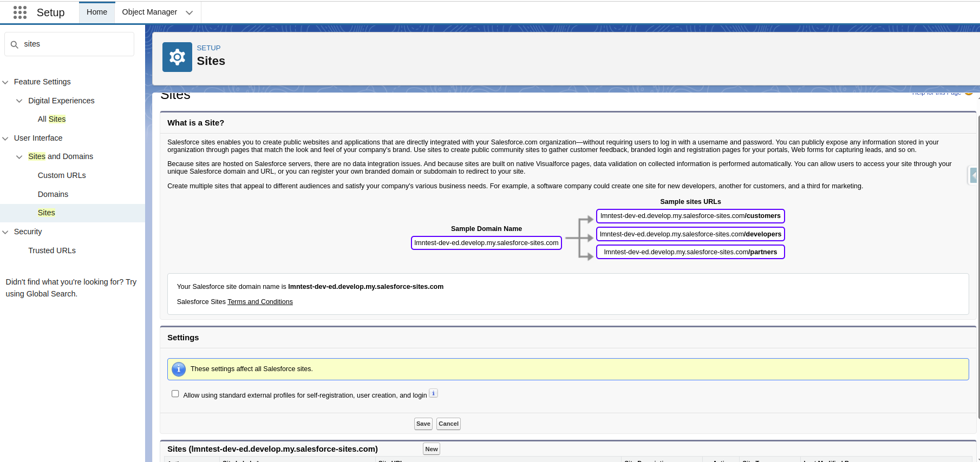Click the Settings section heading

183,338
